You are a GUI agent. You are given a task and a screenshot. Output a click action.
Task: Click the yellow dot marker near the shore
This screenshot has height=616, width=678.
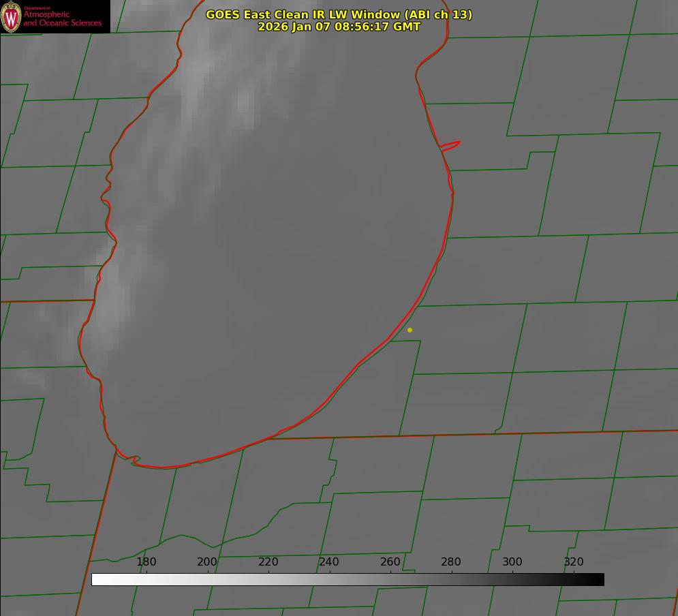pos(410,330)
